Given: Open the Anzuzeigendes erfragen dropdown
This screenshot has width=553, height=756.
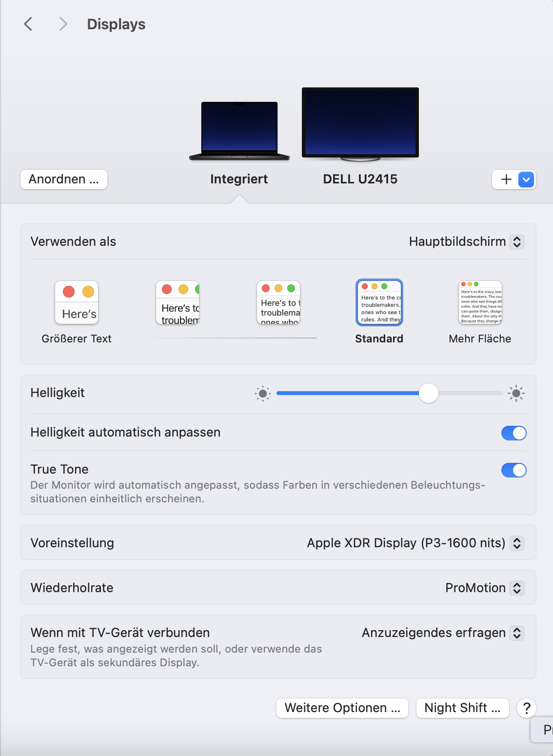Looking at the screenshot, I should coord(443,633).
